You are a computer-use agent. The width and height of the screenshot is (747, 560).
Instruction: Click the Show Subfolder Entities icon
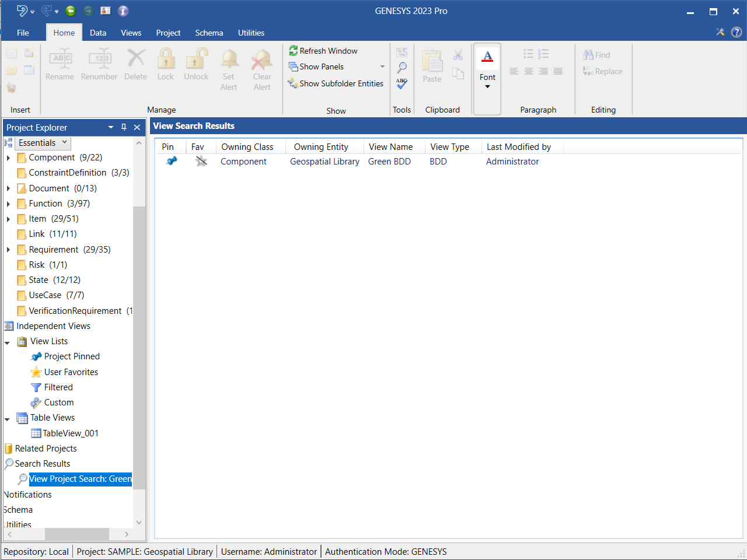[x=293, y=84]
